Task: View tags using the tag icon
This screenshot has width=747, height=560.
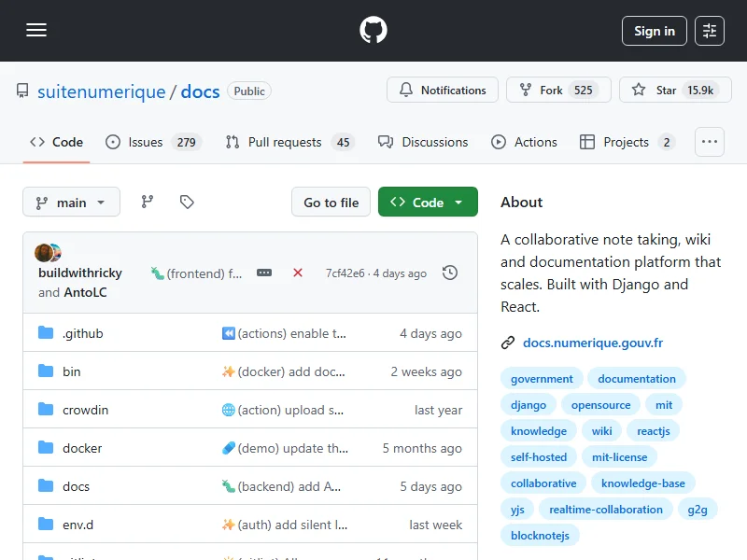Action: coord(187,202)
